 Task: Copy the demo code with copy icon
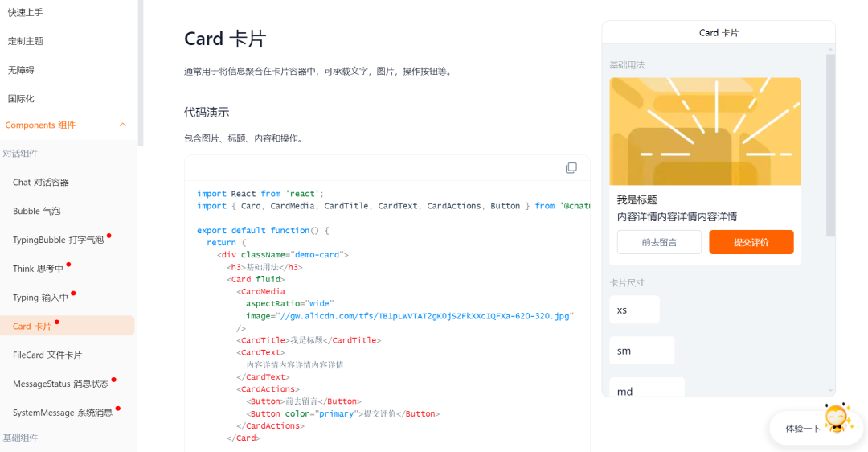pyautogui.click(x=571, y=168)
